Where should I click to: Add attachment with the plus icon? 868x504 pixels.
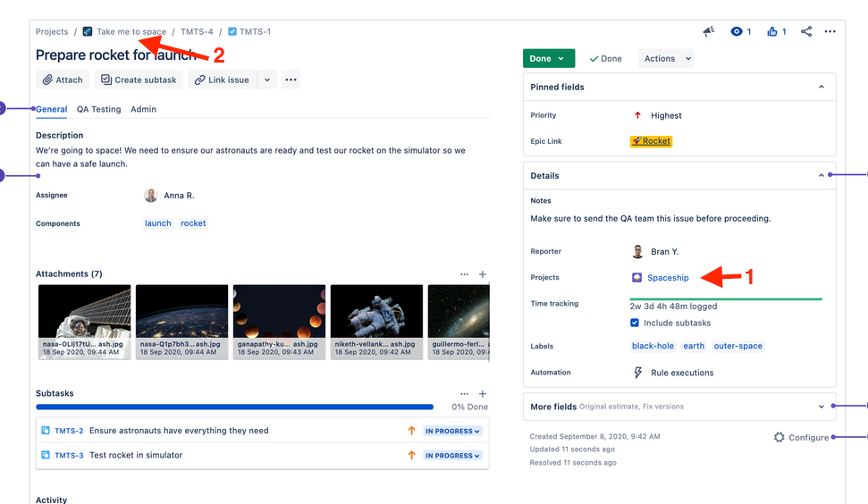483,274
